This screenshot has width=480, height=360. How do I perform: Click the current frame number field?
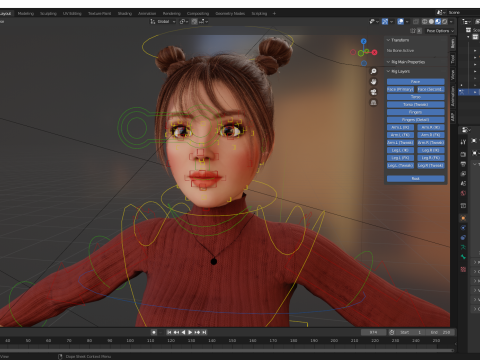point(373,332)
